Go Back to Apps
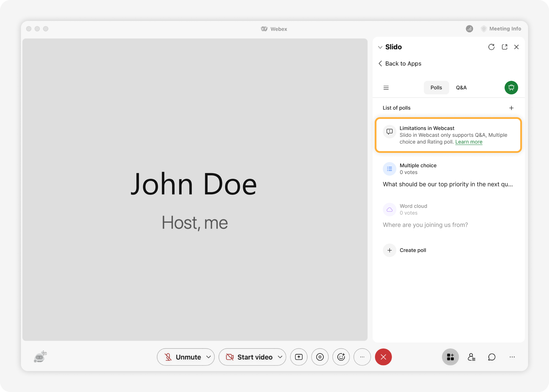Viewport: 549px width, 392px height. 400,64
